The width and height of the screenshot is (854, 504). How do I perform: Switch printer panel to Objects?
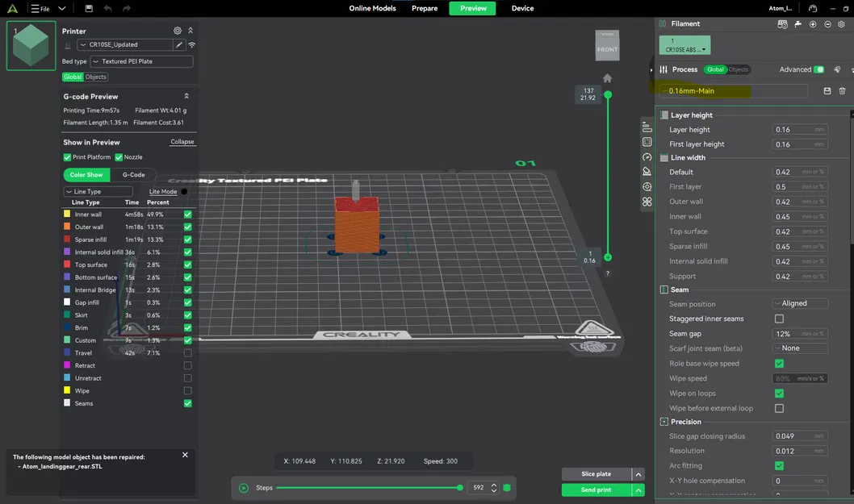[x=96, y=77]
